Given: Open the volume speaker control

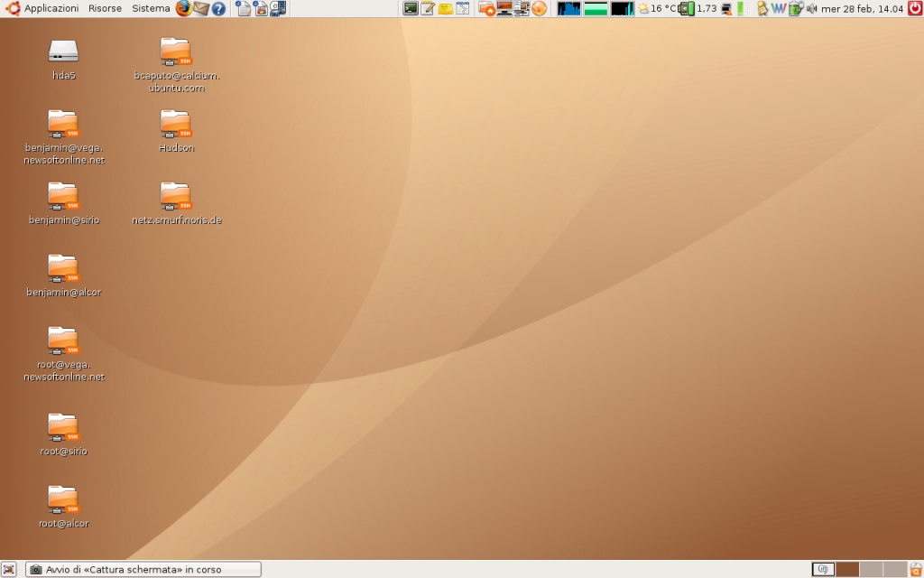Looking at the screenshot, I should [x=811, y=8].
